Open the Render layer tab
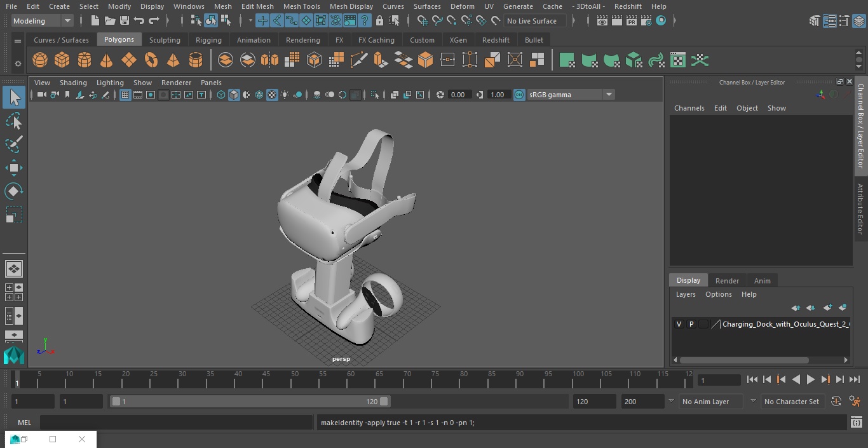The height and width of the screenshot is (448, 868). [x=727, y=281]
